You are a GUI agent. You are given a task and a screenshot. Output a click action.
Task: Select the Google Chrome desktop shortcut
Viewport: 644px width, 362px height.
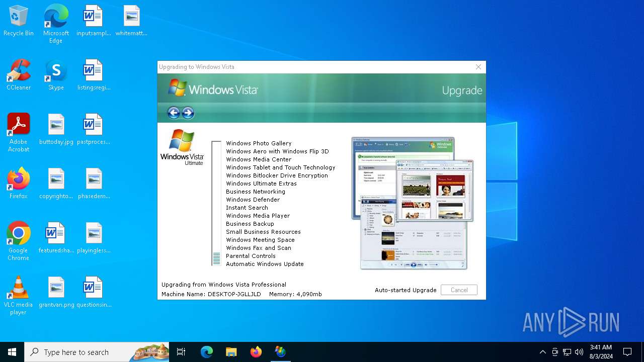19,241
